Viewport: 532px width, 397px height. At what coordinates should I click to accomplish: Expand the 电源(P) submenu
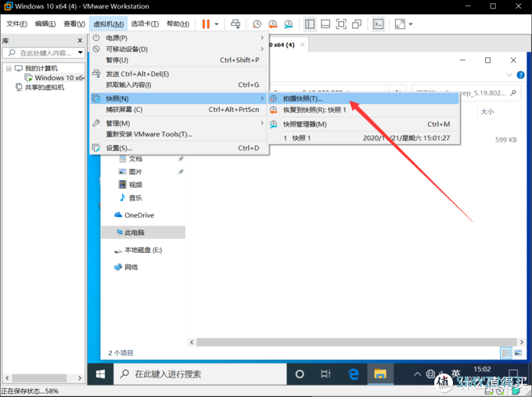(x=179, y=38)
